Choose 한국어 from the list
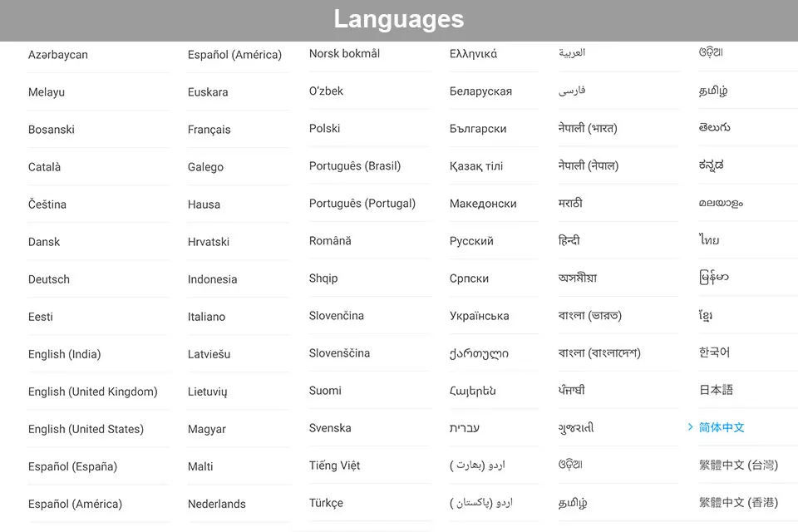The image size is (798, 532). click(714, 352)
